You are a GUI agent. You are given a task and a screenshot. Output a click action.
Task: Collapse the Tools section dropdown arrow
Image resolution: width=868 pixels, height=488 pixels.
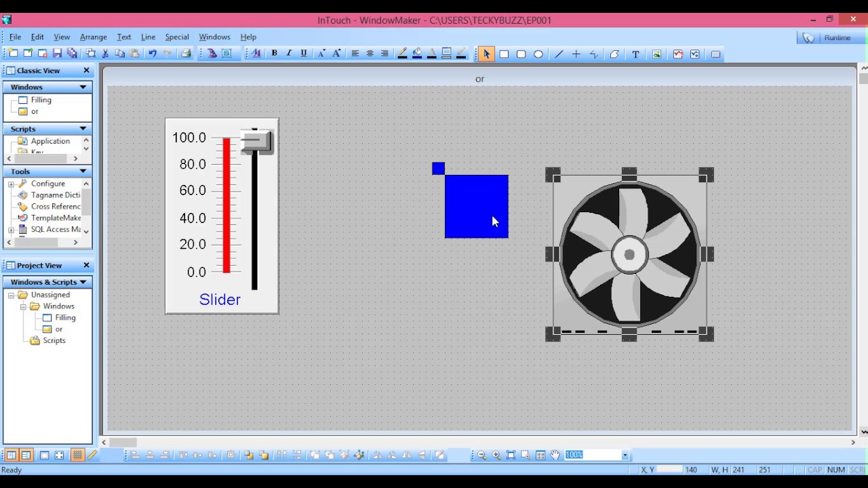(x=83, y=171)
